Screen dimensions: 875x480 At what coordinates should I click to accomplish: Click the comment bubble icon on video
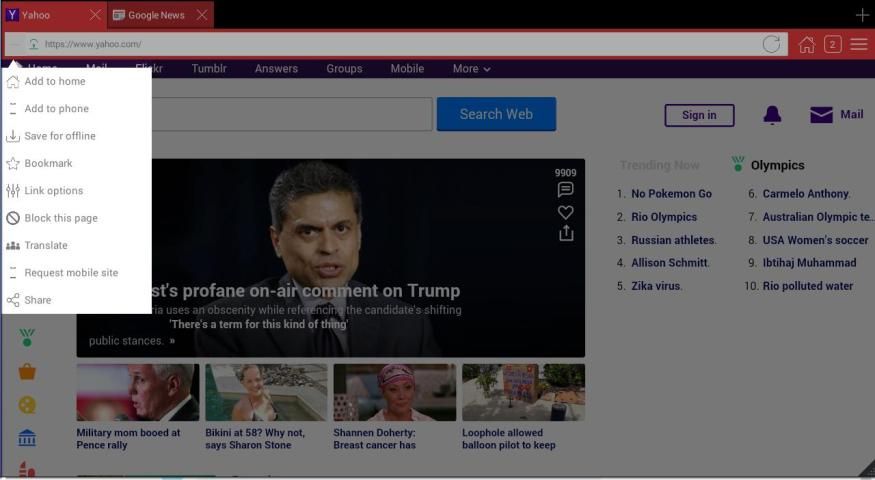[x=566, y=190]
